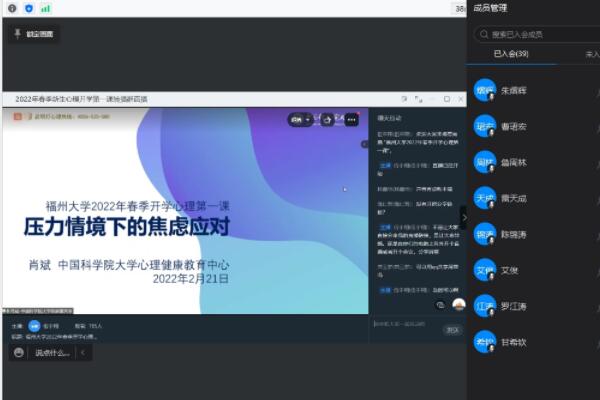Viewport: 600px width, 400px height.
Task: Click the circular avatar icon in the chat panel
Action: [459, 305]
